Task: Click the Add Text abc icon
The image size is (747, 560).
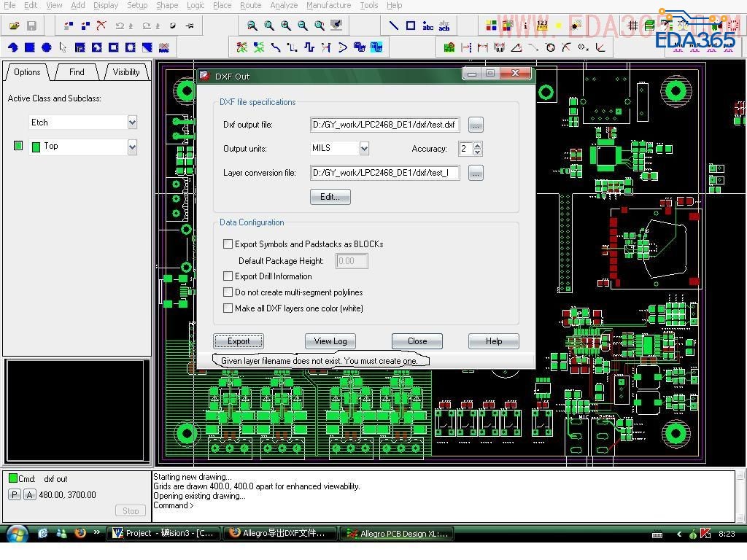Action: (427, 26)
